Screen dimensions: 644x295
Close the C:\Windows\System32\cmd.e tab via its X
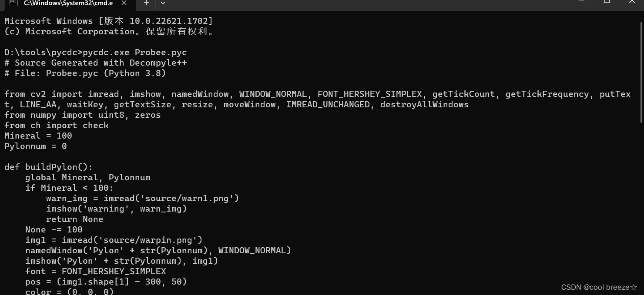pos(124,3)
